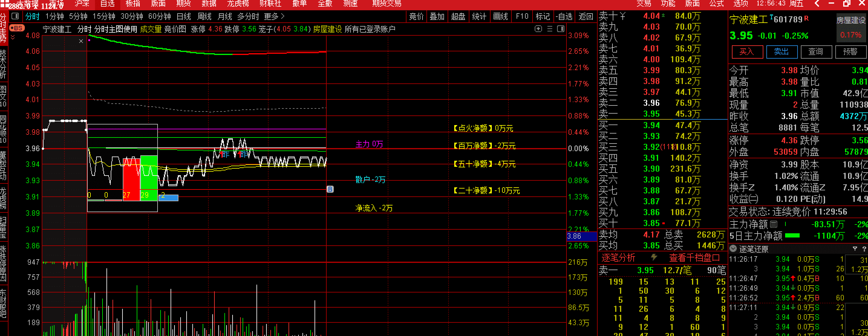
Task: Click the lightning bolt icon beside 逐笔分析
Action: [x=654, y=257]
